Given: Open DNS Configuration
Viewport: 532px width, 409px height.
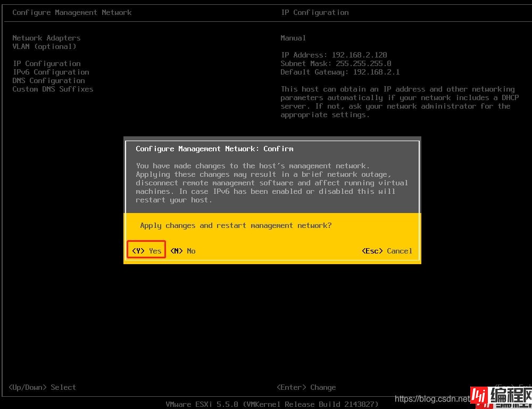Looking at the screenshot, I should (x=48, y=80).
